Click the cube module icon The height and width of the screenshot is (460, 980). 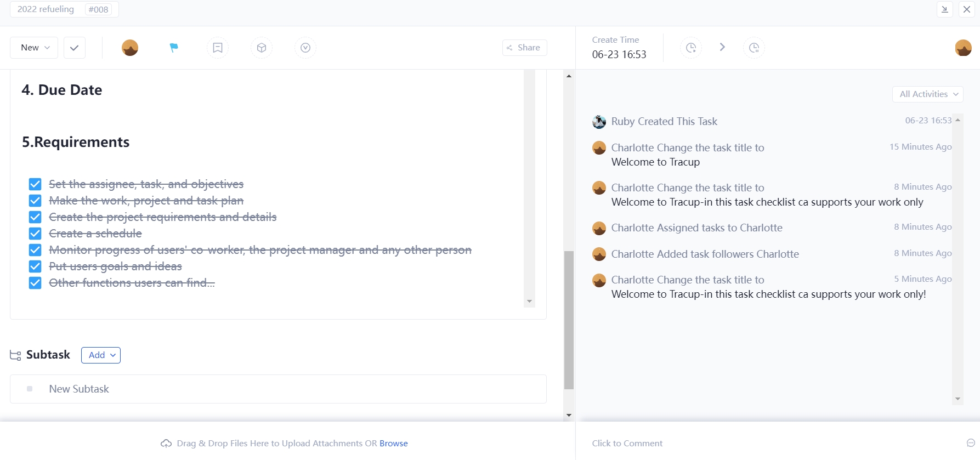(262, 48)
